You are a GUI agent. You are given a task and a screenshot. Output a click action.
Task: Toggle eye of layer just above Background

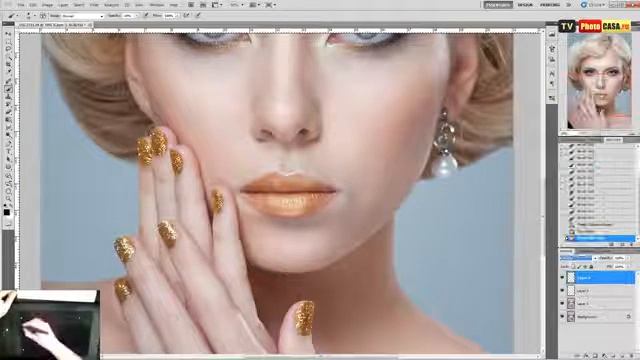562,304
